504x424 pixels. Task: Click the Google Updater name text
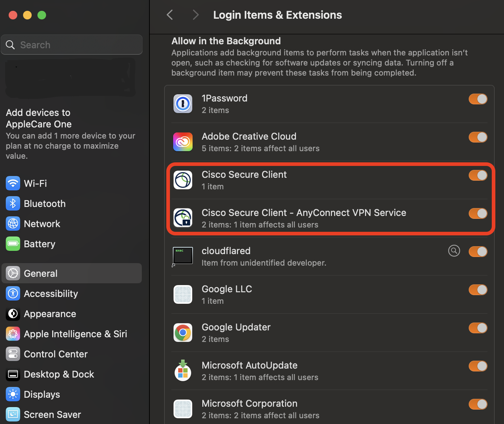pos(236,327)
